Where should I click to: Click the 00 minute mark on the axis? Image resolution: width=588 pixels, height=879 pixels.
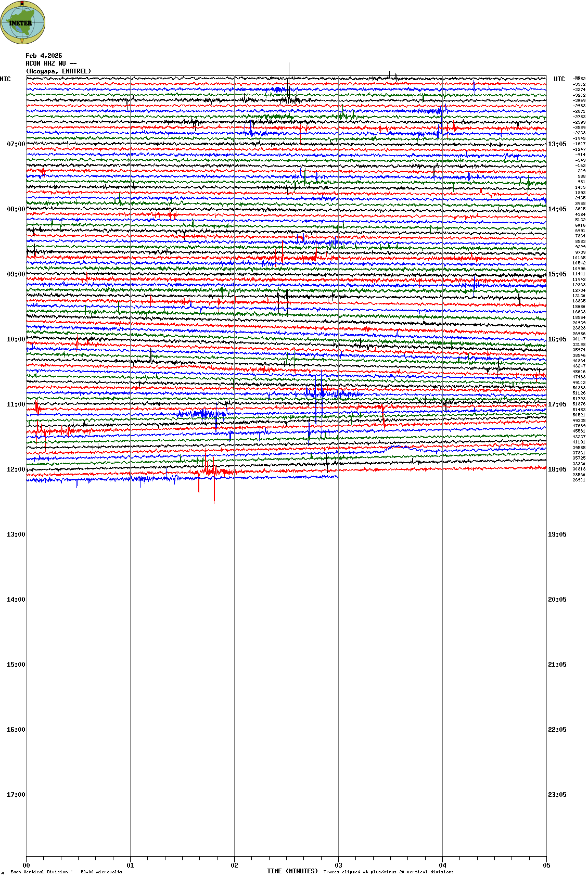click(27, 865)
